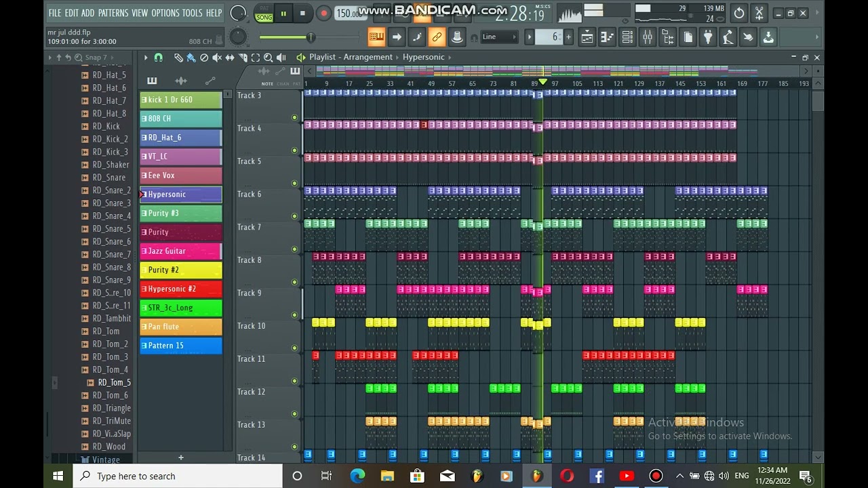Open the PATTERNS menu
Viewport: 868px width, 488px height.
(113, 13)
